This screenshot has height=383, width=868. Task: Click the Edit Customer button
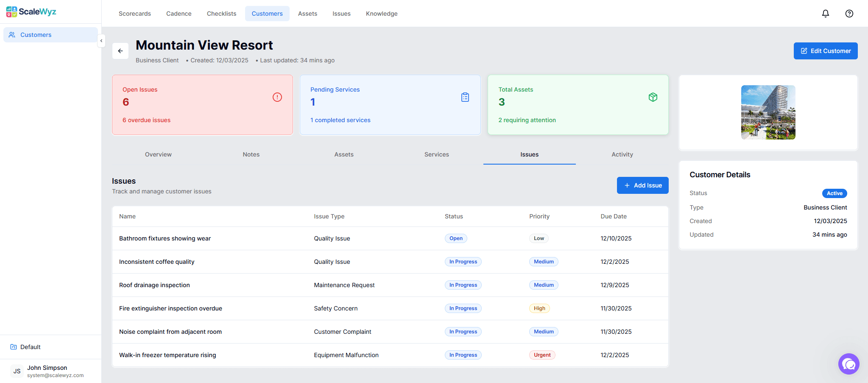[825, 50]
